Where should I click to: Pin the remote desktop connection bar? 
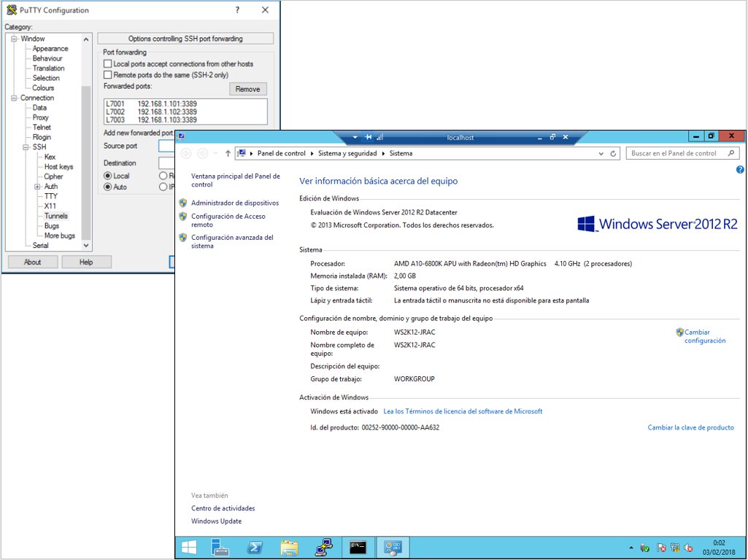click(x=369, y=137)
